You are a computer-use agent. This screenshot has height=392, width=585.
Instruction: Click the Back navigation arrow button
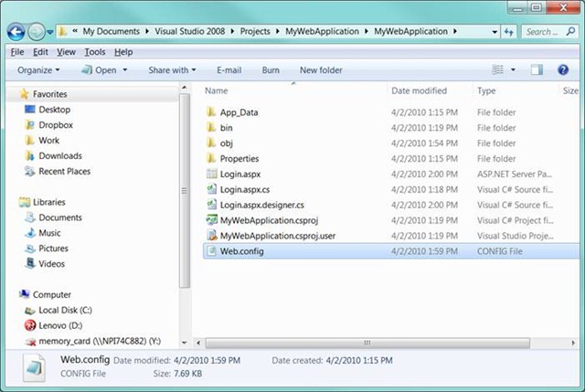(x=16, y=32)
